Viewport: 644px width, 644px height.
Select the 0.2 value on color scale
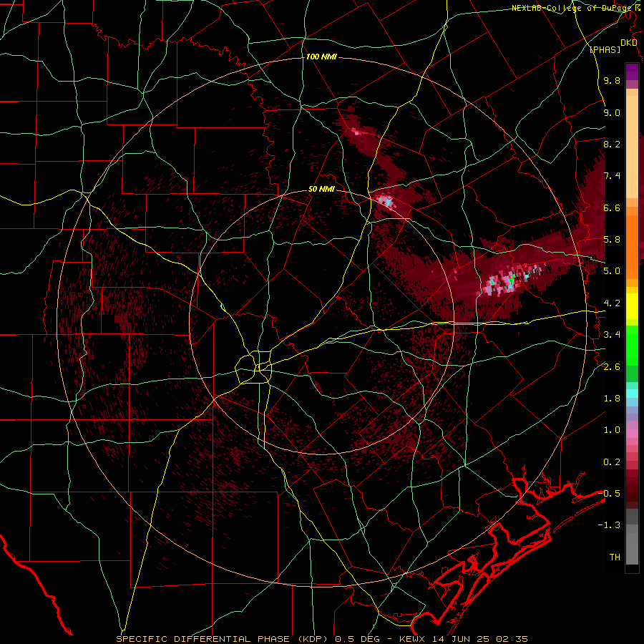point(612,462)
